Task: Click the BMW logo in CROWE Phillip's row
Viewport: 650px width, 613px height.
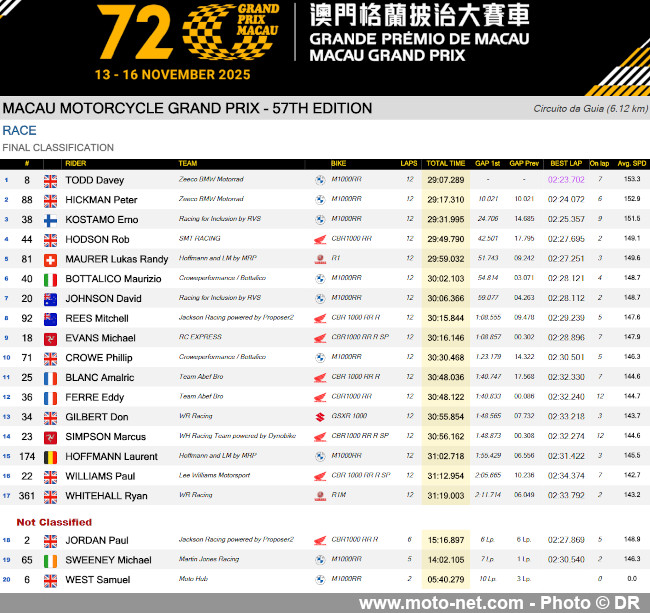Action: pos(320,357)
